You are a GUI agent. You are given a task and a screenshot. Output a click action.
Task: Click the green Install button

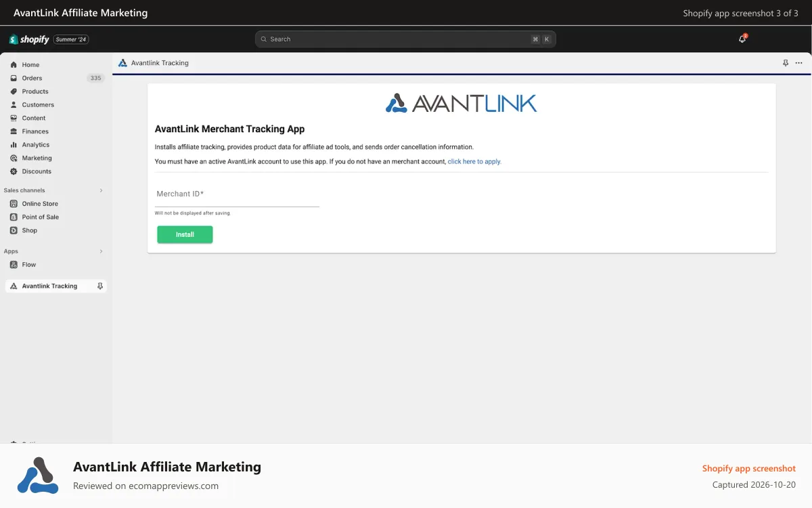185,234
